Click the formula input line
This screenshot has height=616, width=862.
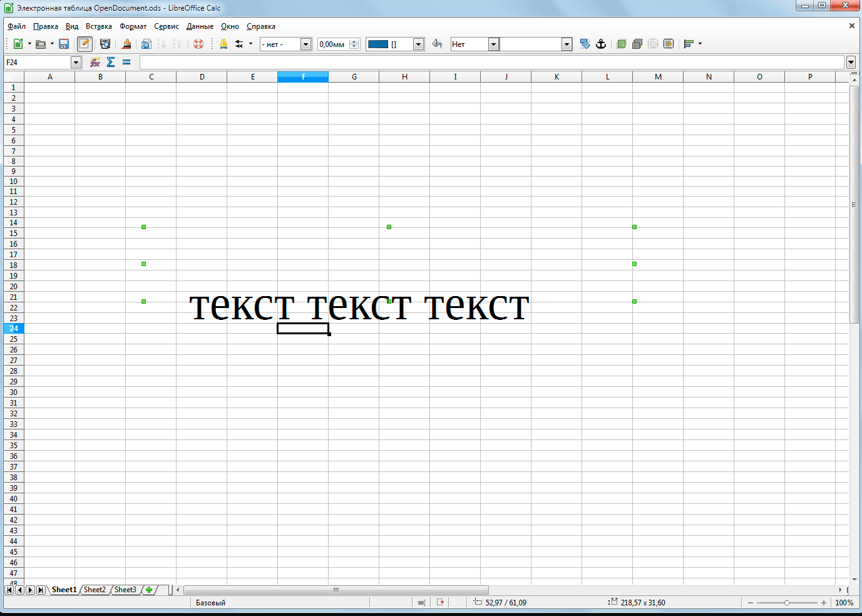coord(492,62)
